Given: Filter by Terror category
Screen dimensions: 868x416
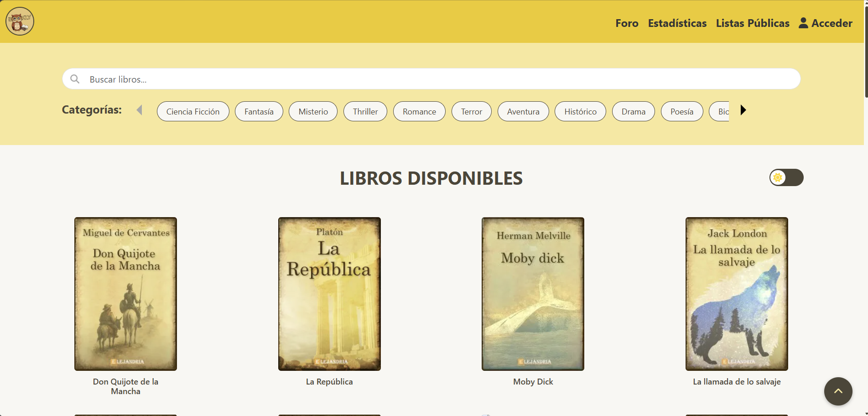Looking at the screenshot, I should click(471, 111).
